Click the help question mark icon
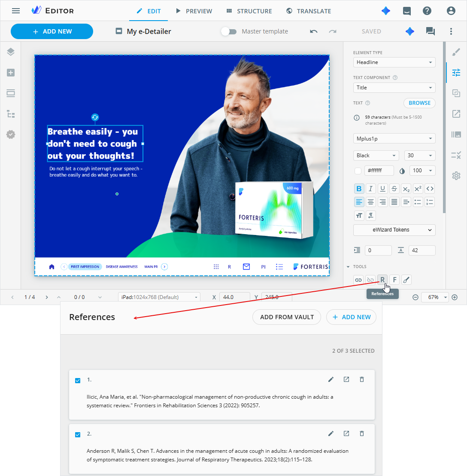This screenshot has width=467, height=476. tap(427, 11)
